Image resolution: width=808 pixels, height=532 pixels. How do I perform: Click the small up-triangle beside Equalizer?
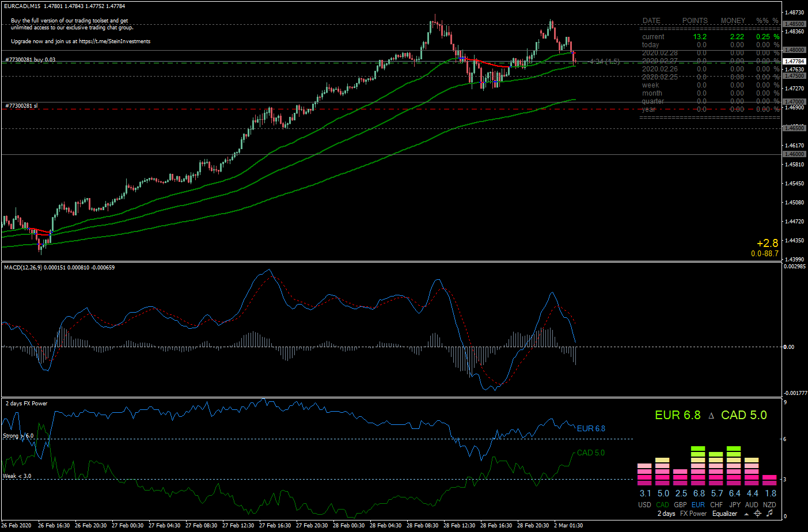click(746, 514)
